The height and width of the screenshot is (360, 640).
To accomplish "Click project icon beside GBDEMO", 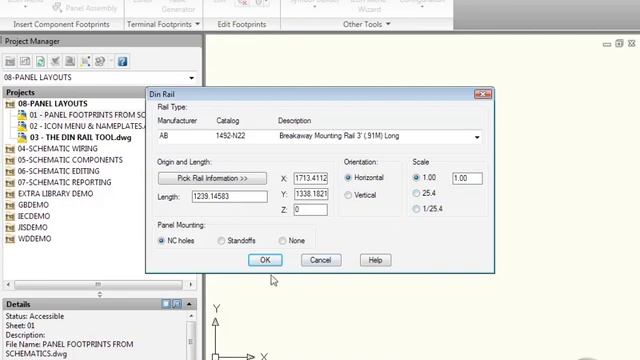I will [x=10, y=205].
